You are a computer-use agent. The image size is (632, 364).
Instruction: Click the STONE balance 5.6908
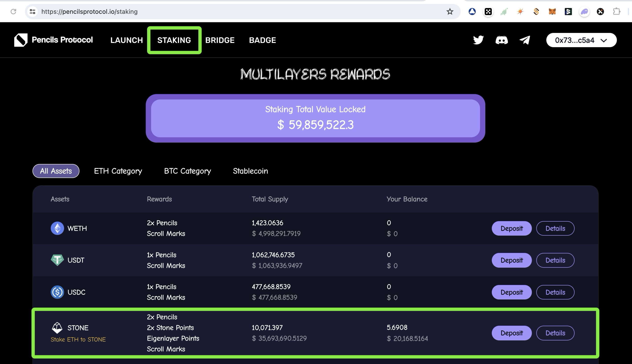(x=397, y=327)
